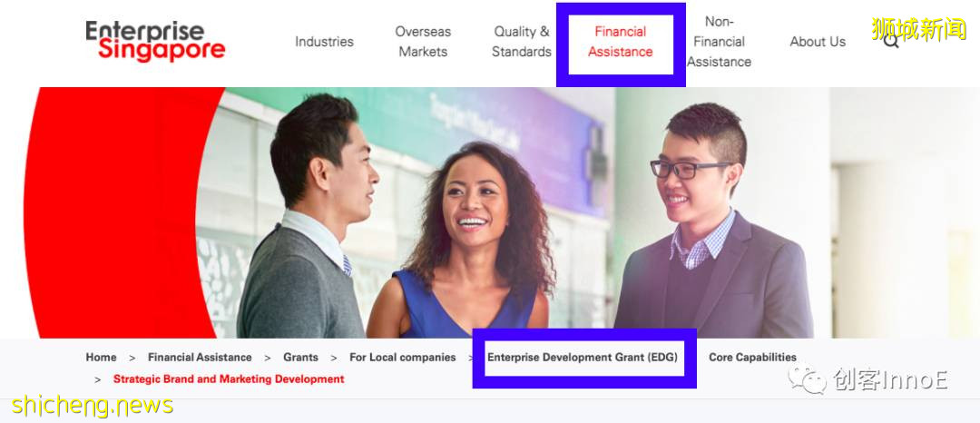Open the search magnifier icon
The height and width of the screenshot is (423, 980).
[891, 42]
